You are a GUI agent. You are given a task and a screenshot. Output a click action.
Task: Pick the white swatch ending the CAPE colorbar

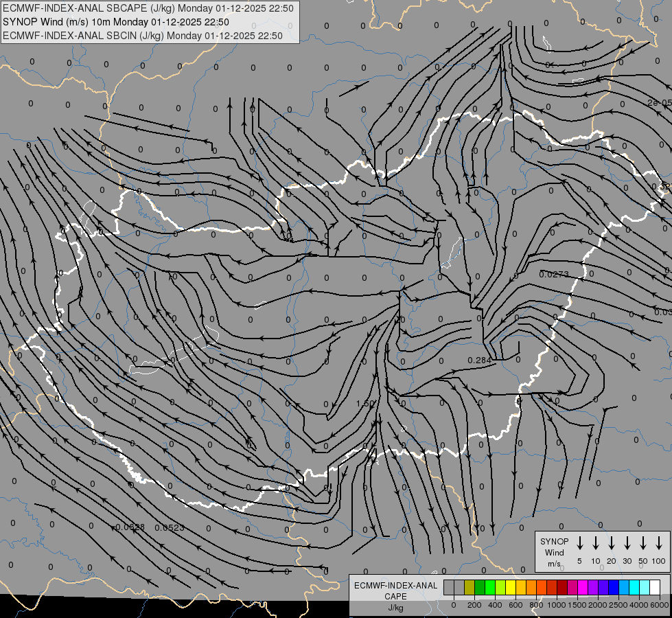655,587
